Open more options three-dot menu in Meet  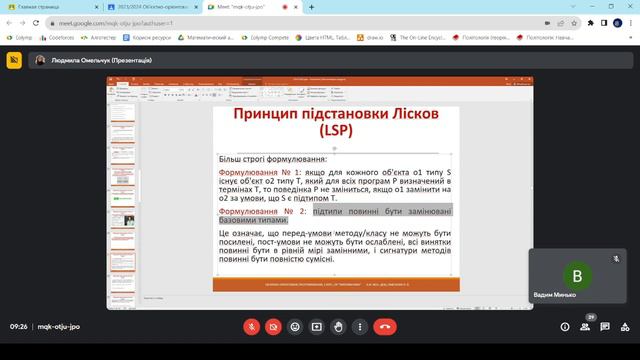click(360, 327)
